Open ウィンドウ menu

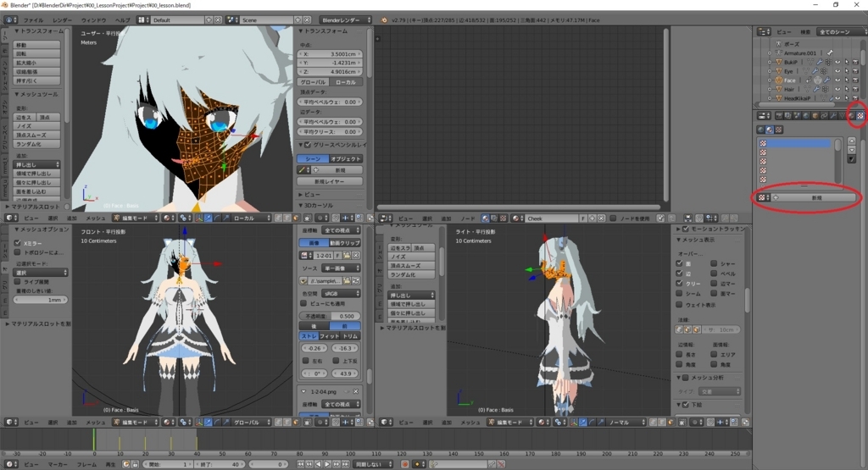coord(93,20)
